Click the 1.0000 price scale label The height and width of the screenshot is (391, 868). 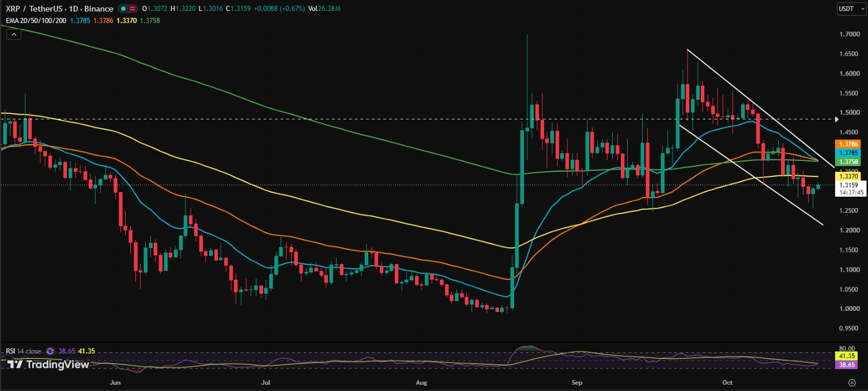click(850, 308)
